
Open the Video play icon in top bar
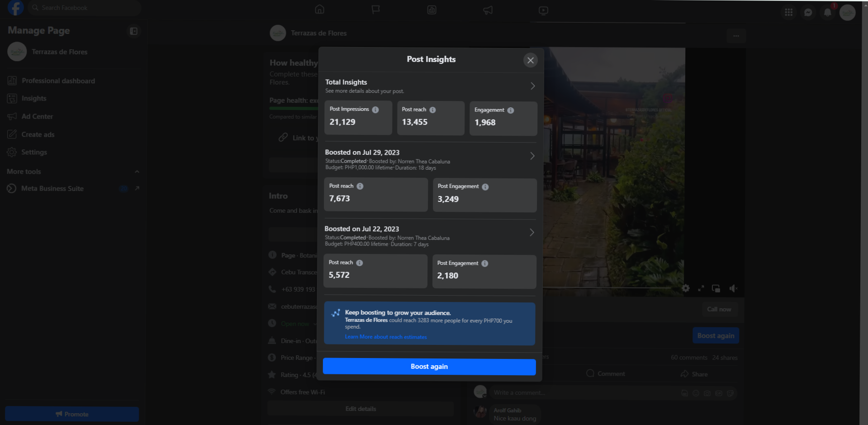coord(544,10)
